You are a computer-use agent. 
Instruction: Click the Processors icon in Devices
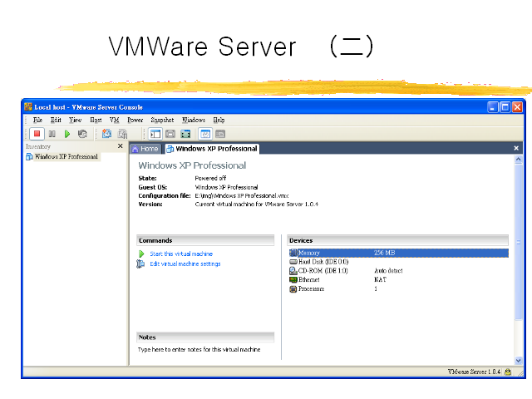(293, 289)
